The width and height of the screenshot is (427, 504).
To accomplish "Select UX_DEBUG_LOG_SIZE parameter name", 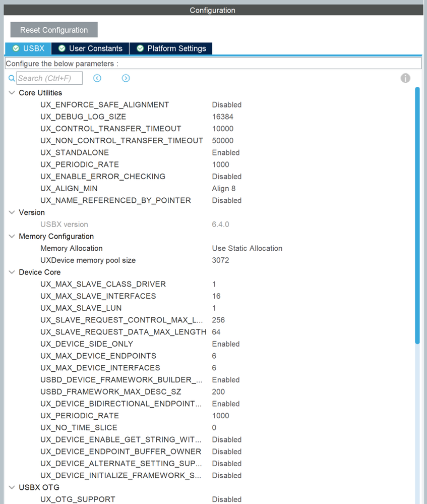I will (83, 117).
